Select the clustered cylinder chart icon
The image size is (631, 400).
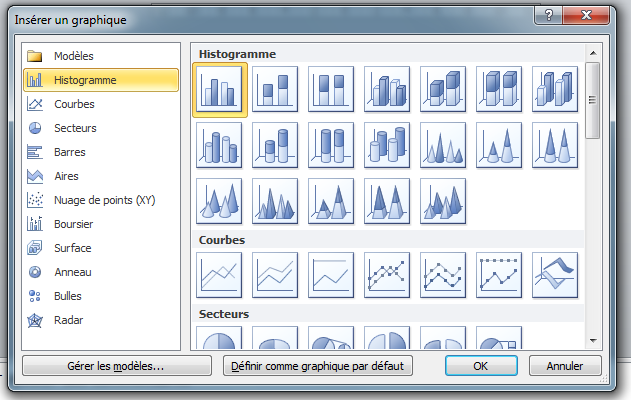click(219, 145)
